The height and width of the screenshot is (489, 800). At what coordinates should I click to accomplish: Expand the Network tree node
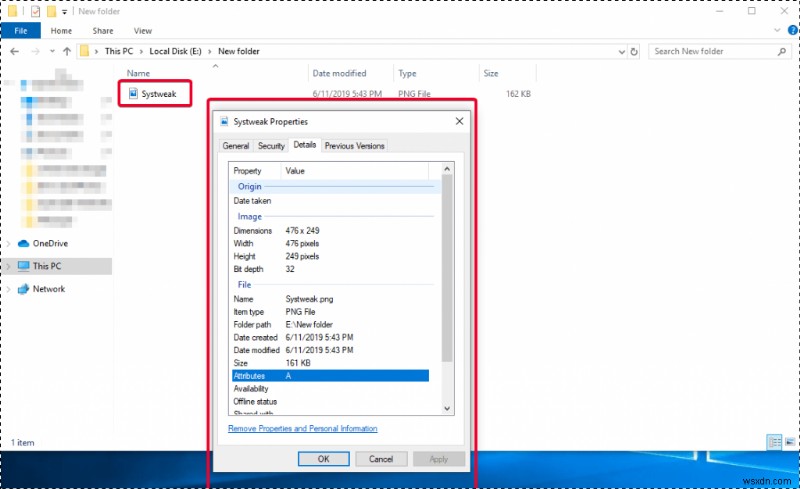click(x=9, y=289)
